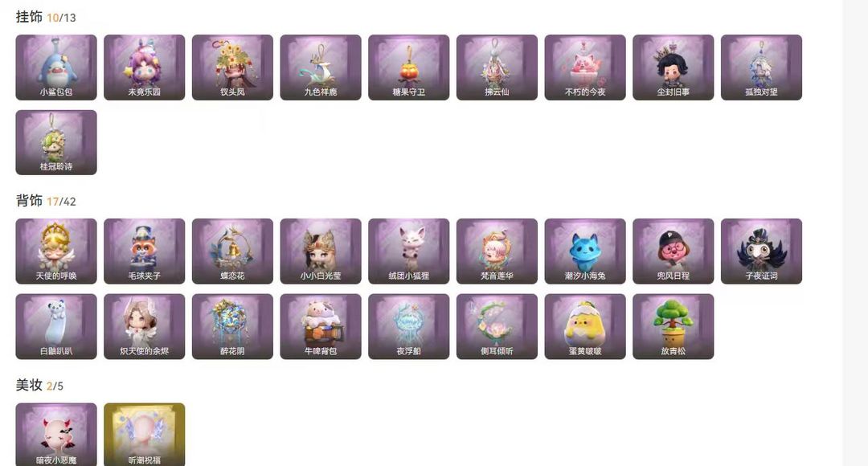Select the 子夜证词 dark winged accessory

pyautogui.click(x=761, y=251)
